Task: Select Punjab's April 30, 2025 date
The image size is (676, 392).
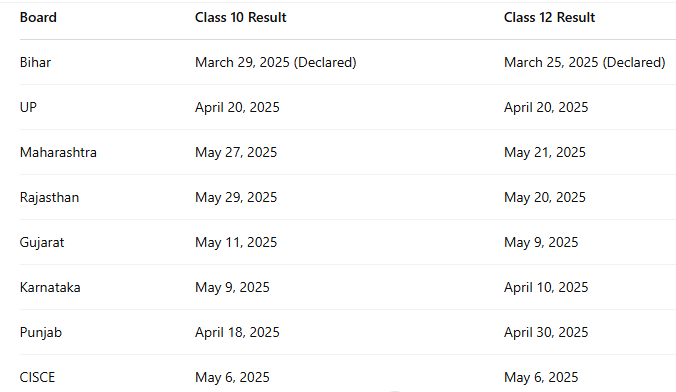Action: click(x=546, y=332)
